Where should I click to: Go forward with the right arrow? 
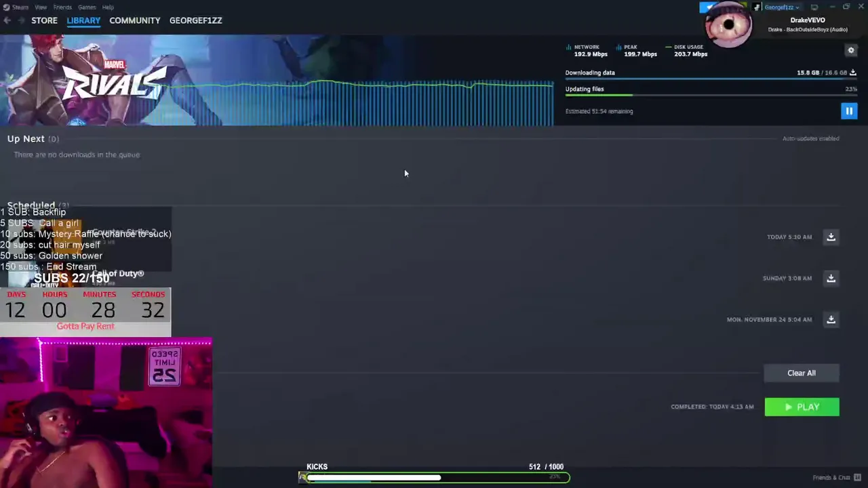point(21,20)
